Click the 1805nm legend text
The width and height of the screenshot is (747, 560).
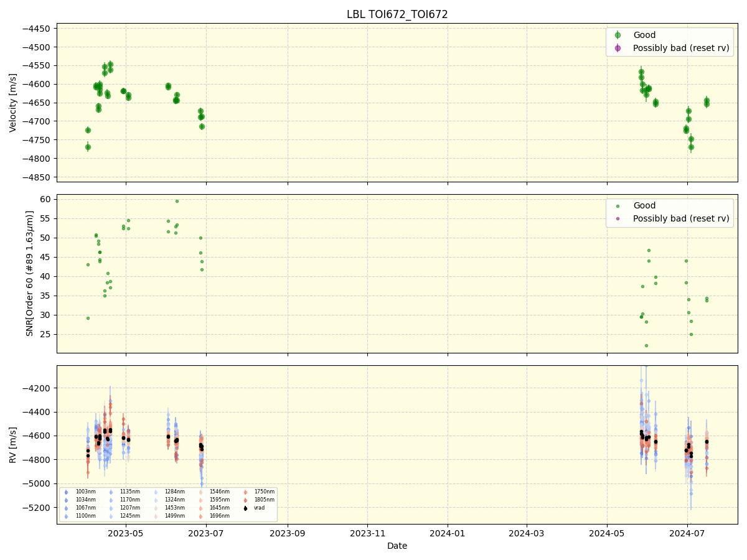pyautogui.click(x=264, y=500)
